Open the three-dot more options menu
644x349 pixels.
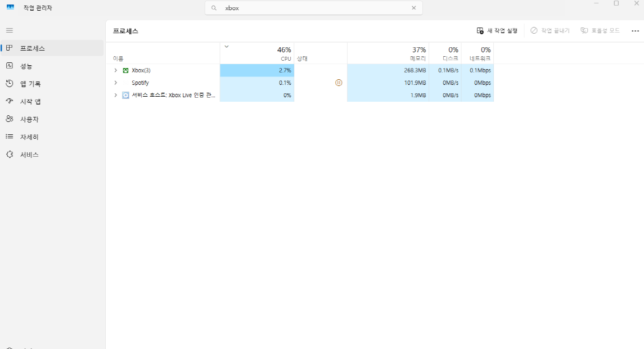point(635,31)
